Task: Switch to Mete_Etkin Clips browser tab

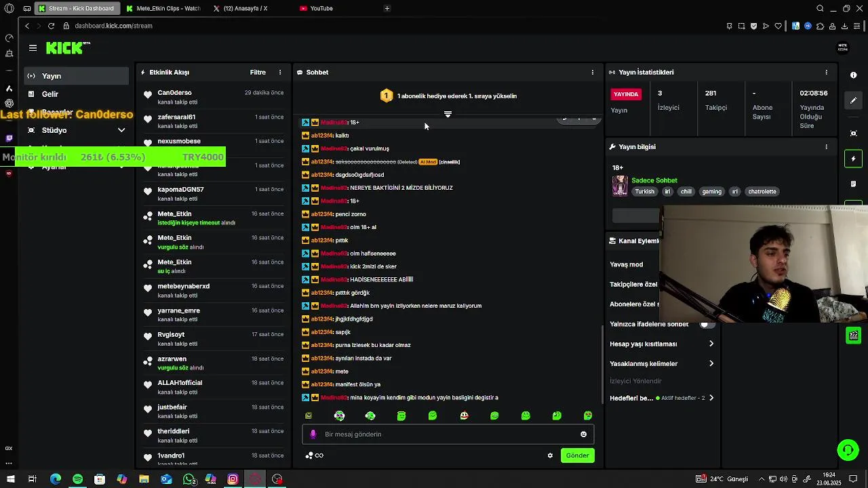Action: (x=163, y=8)
